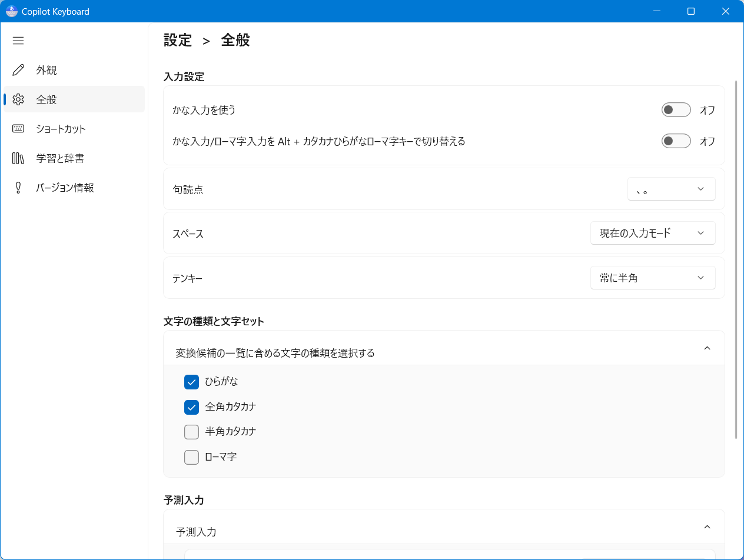Open 学習と辞書 page
Viewport: 744px width, 560px height.
tap(74, 158)
